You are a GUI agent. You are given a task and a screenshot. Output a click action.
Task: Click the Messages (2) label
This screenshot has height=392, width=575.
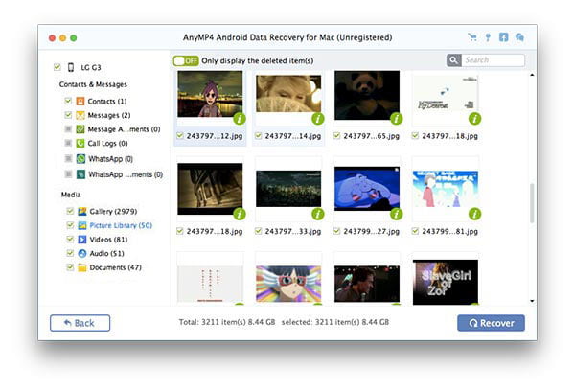point(109,116)
